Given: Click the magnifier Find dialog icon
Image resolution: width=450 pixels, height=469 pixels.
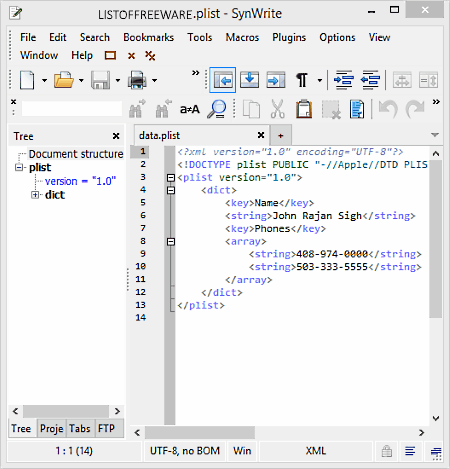Looking at the screenshot, I should tap(216, 109).
